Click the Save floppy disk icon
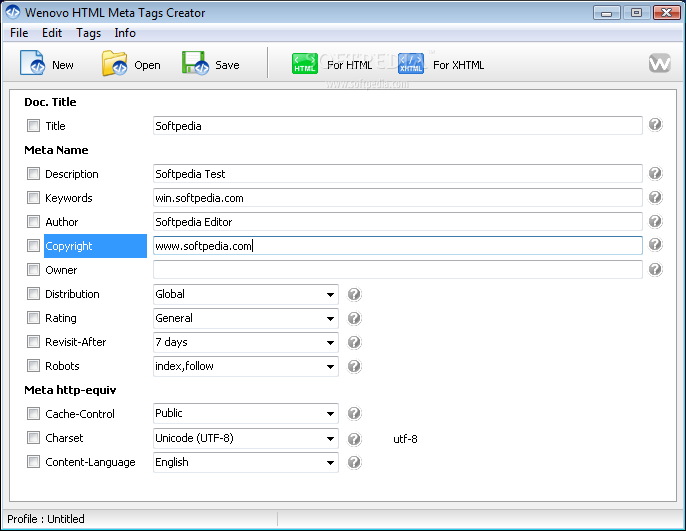Screen dimensions: 686x531 tap(195, 63)
